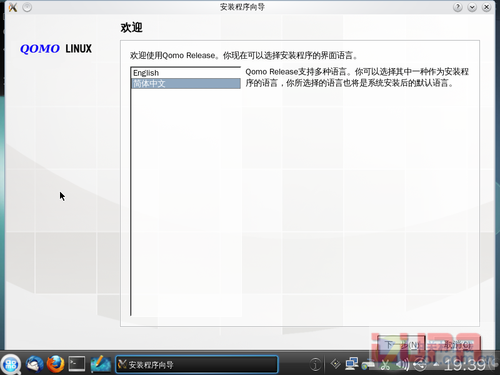Open network monitor tray icon
The height and width of the screenshot is (375, 500).
[x=352, y=364]
